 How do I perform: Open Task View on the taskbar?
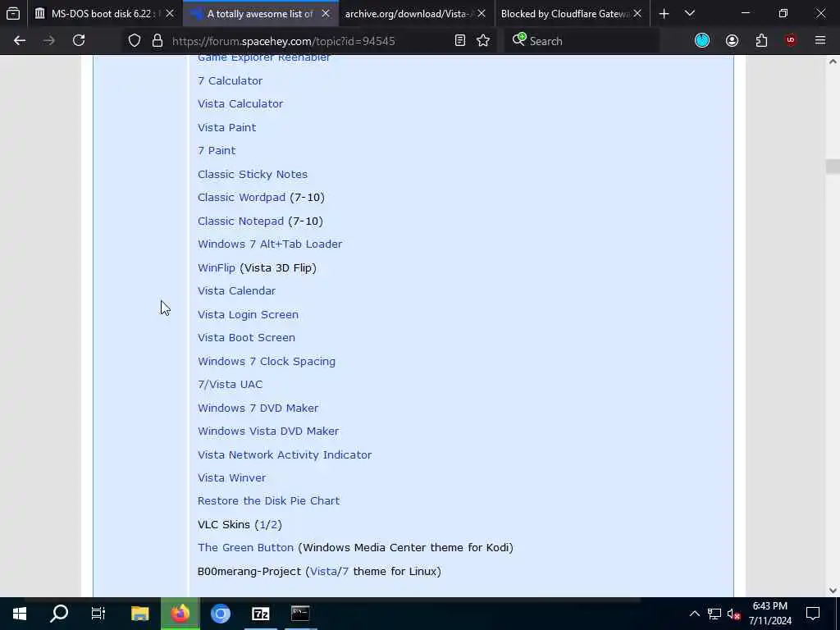coord(98,614)
